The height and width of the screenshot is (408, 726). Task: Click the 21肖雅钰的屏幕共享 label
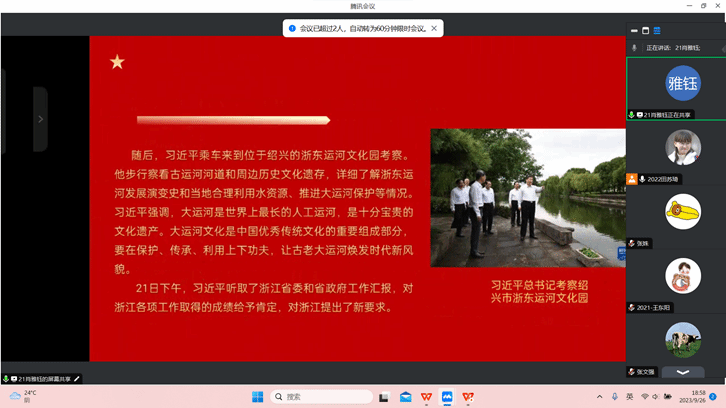(x=44, y=379)
